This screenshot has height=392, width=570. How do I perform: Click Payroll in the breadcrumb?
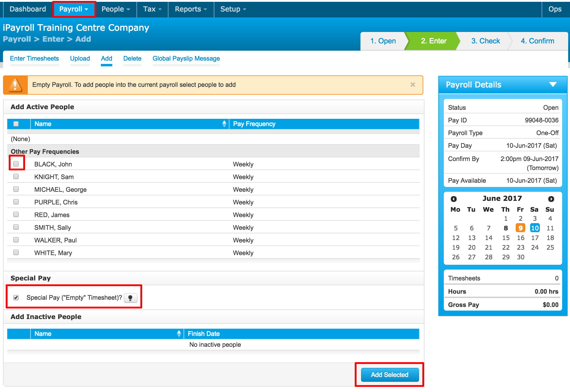[x=17, y=39]
